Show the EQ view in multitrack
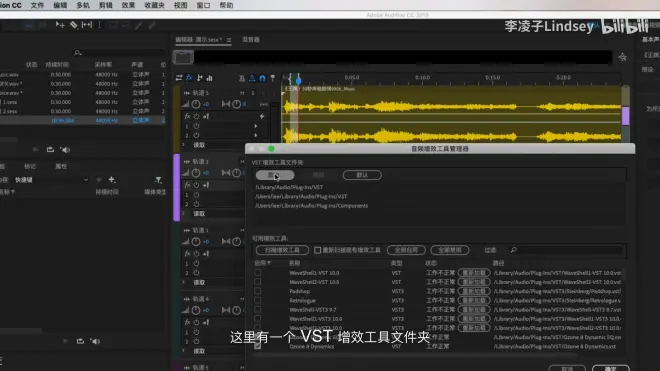 210,78
